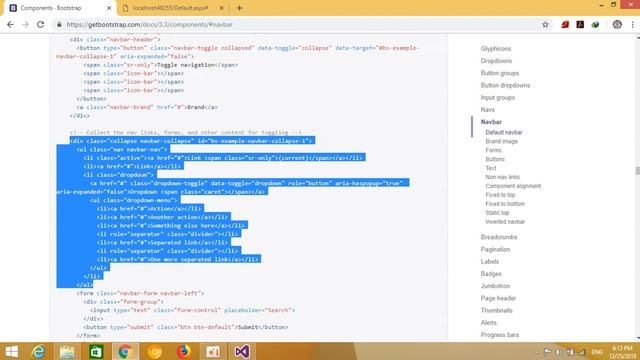Viewport: 640px width, 360px height.
Task: Reload the Bootstrap components page
Action: point(40,24)
